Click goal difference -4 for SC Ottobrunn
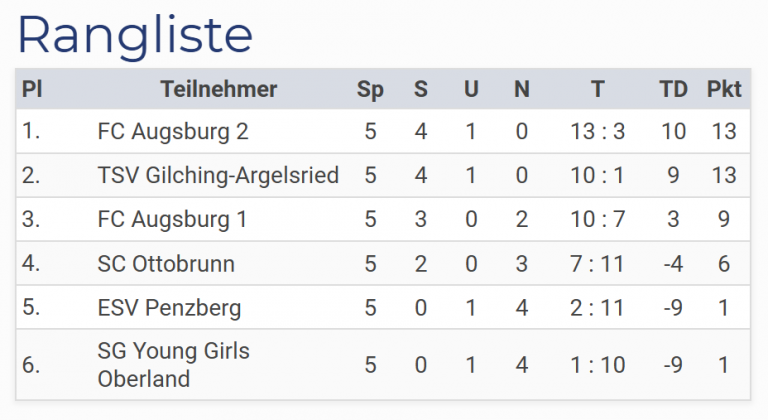This screenshot has height=420, width=768. tap(673, 264)
